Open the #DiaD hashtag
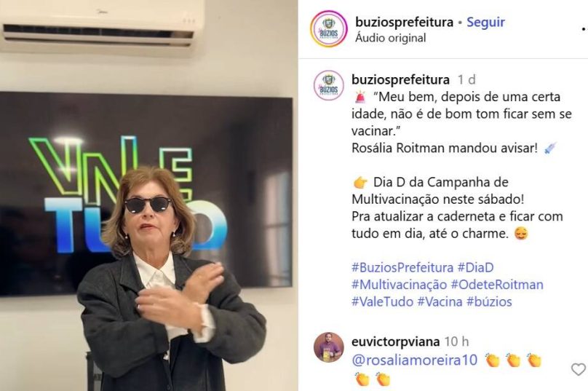Image resolution: width=588 pixels, height=391 pixels. tap(475, 267)
